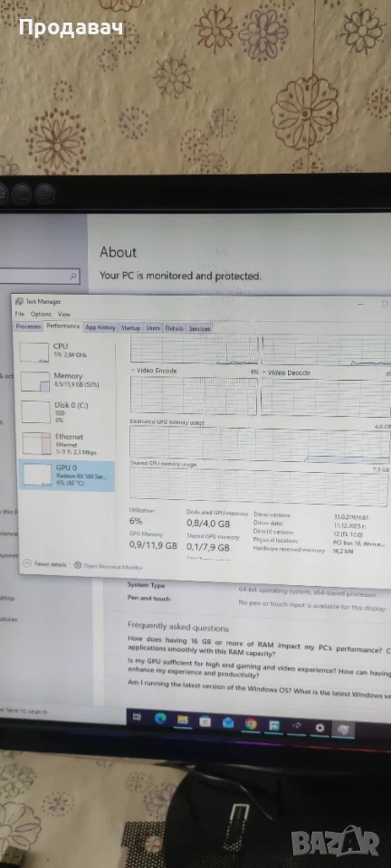Click the Settings search box
The image size is (391, 868).
pos(40,276)
